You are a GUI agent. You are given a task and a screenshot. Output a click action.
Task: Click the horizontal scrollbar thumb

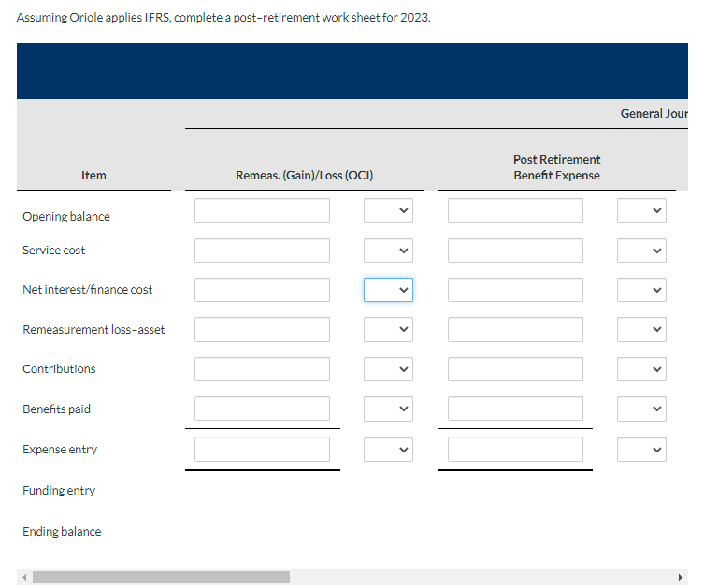click(161, 577)
